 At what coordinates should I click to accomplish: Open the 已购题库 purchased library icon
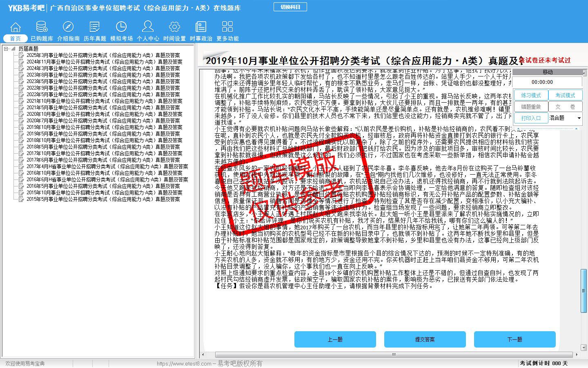42,27
